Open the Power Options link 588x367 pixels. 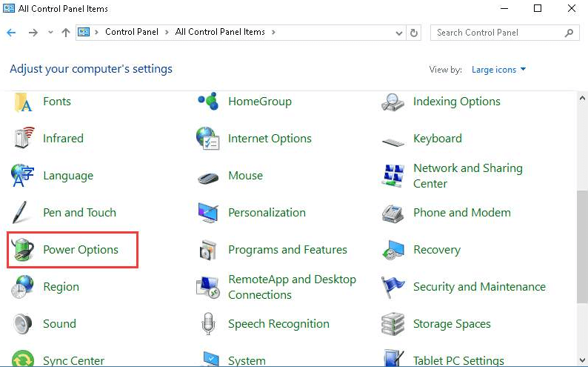click(81, 250)
